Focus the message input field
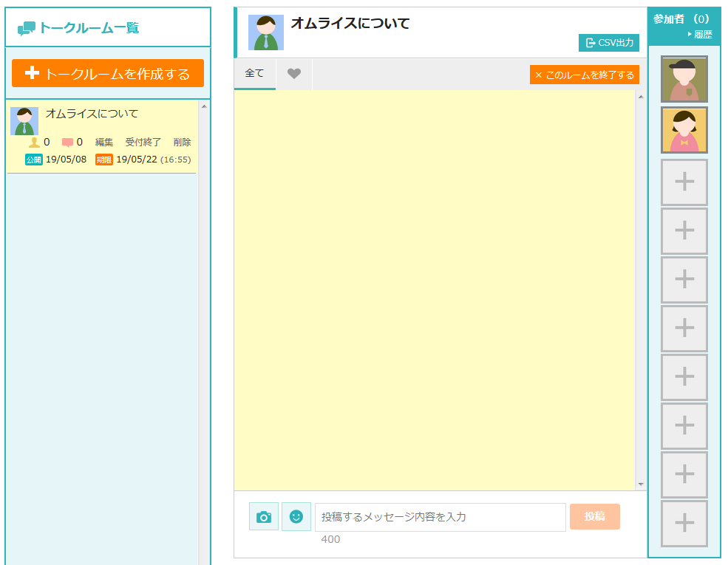The height and width of the screenshot is (565, 728). coord(440,517)
